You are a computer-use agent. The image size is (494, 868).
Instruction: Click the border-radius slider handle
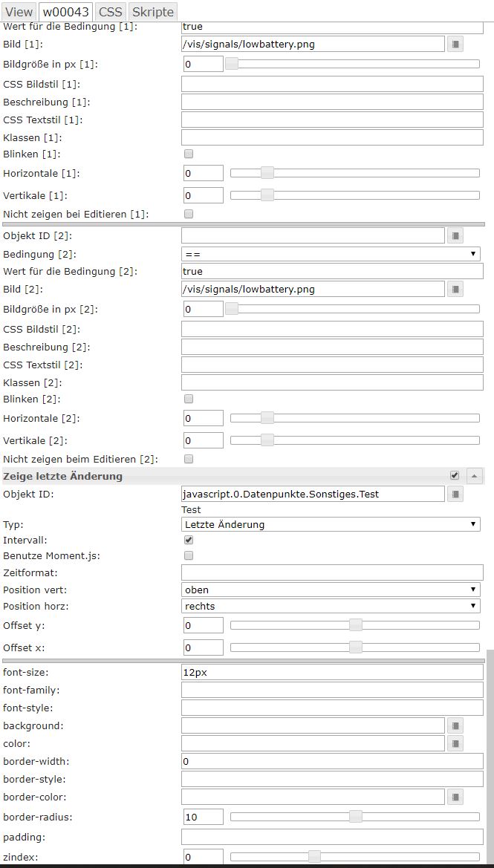click(356, 817)
